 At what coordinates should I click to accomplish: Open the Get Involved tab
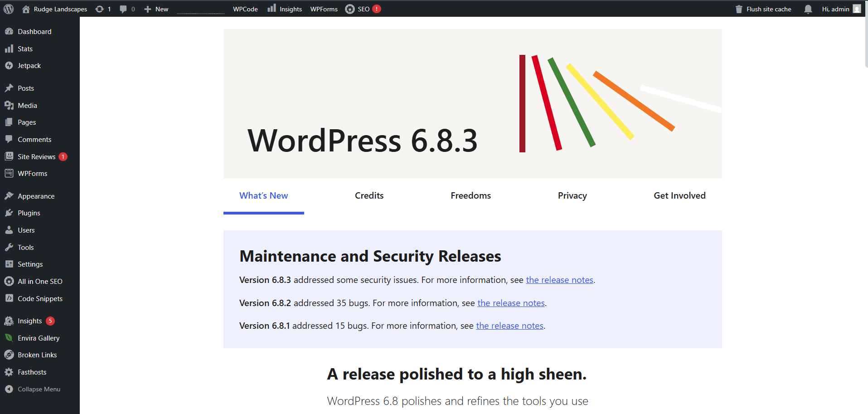(679, 195)
